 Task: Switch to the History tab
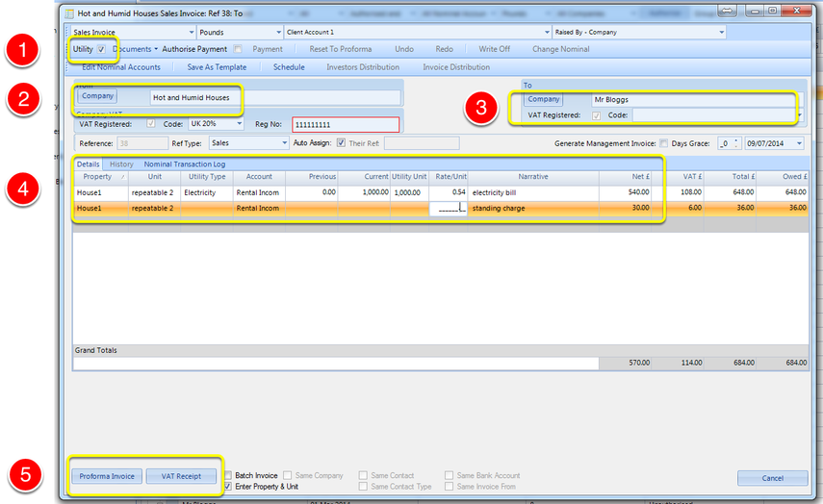pyautogui.click(x=121, y=164)
